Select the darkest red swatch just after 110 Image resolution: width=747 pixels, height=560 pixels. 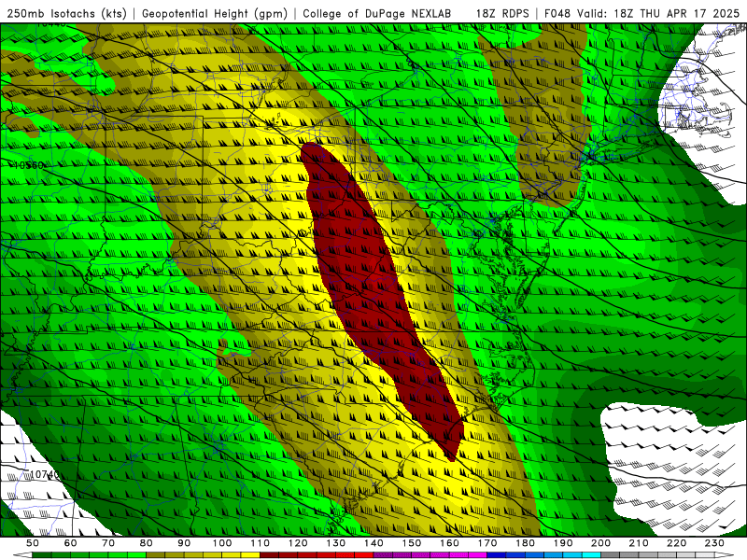[x=270, y=555]
